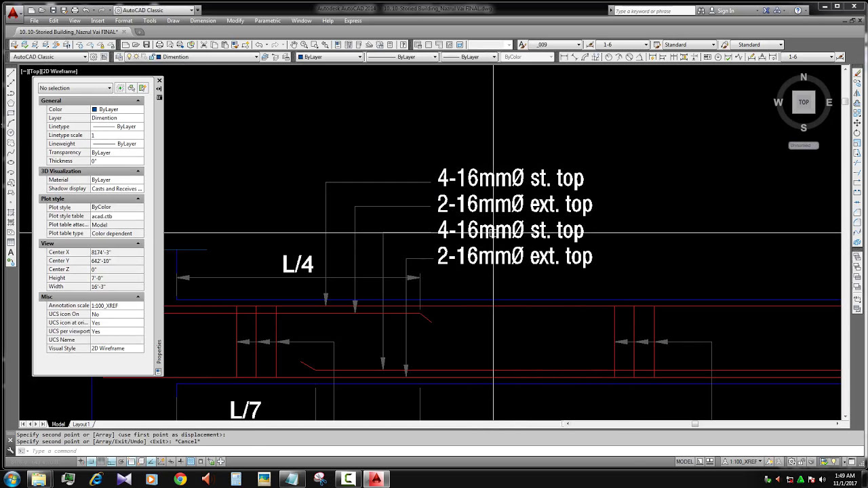Viewport: 868px width, 488px height.
Task: Toggle layer on/off lightbulb for Dimention layer
Action: coord(129,57)
